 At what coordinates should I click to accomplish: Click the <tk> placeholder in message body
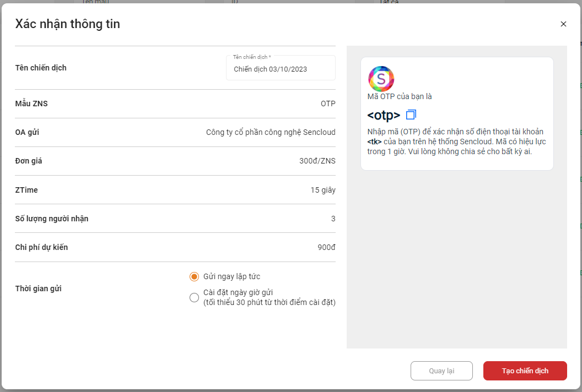pyautogui.click(x=374, y=141)
